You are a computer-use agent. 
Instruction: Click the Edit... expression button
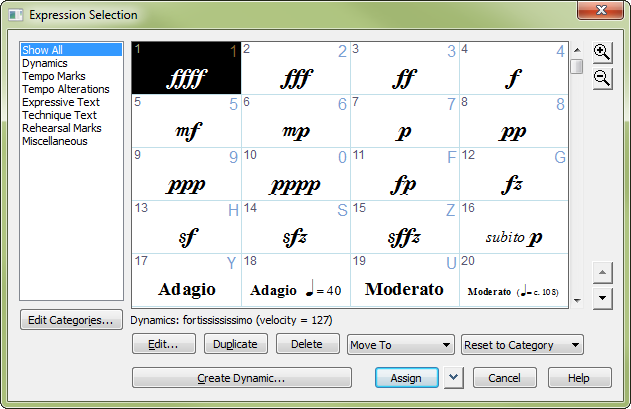164,344
